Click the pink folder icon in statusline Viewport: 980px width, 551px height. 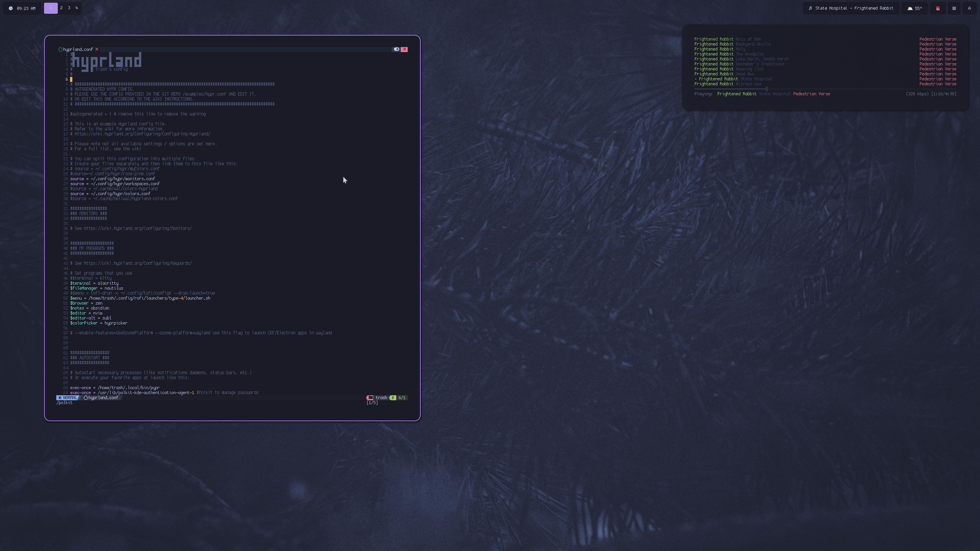click(370, 398)
